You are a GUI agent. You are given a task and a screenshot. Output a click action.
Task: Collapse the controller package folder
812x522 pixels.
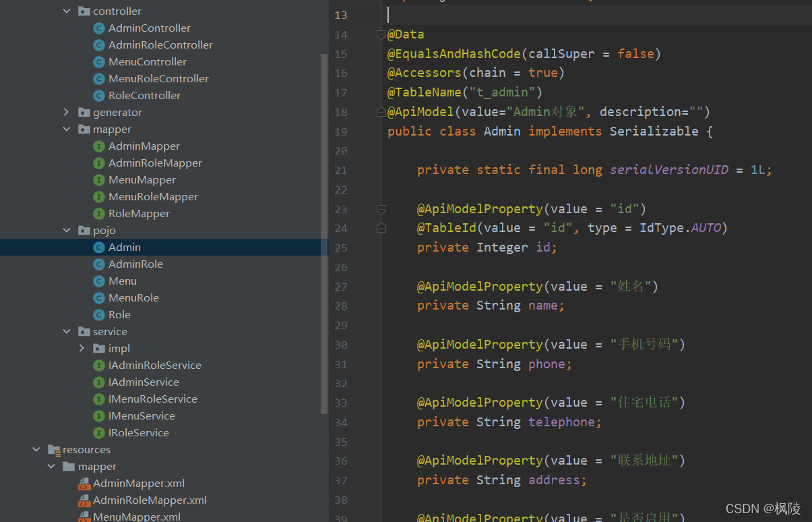click(66, 11)
